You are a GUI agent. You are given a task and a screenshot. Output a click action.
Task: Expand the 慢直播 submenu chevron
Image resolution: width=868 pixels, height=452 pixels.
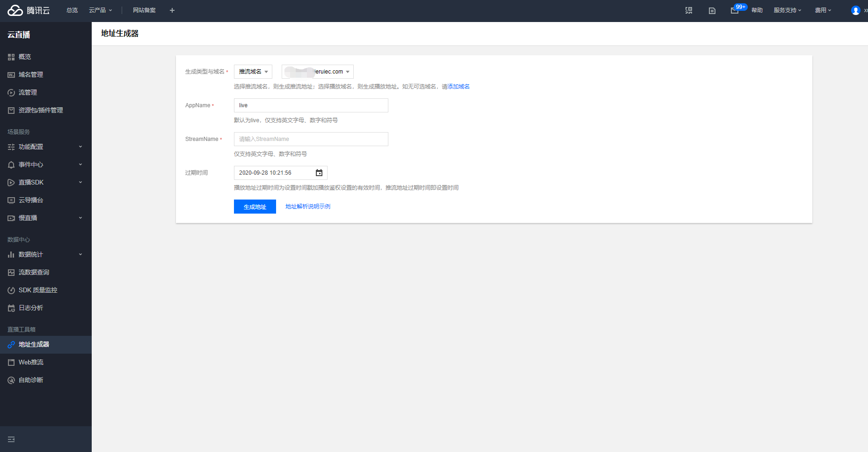pyautogui.click(x=80, y=218)
